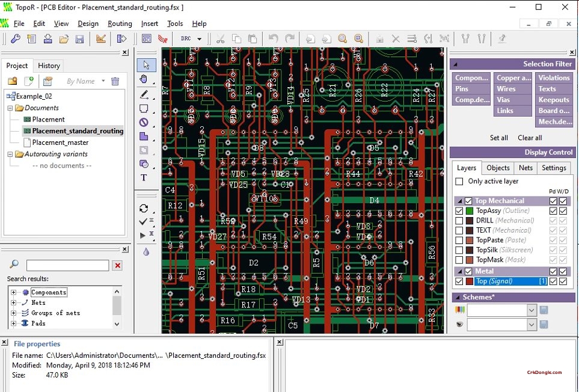Activate the hand pan tool
The width and height of the screenshot is (579, 392).
[144, 79]
